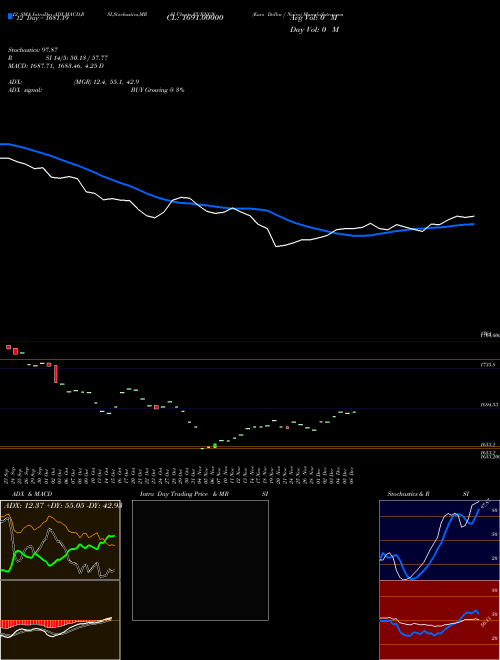This screenshot has height=660, width=500.
Task: Click the 'Avg Vol: 0 M' label
Action: click(x=314, y=19)
